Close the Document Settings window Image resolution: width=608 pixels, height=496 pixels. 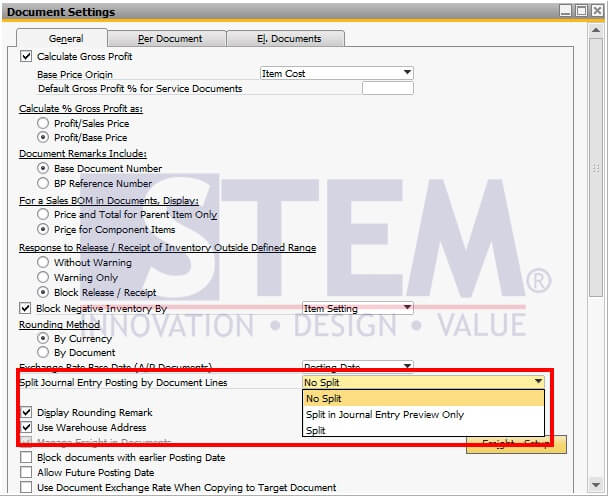click(x=597, y=10)
